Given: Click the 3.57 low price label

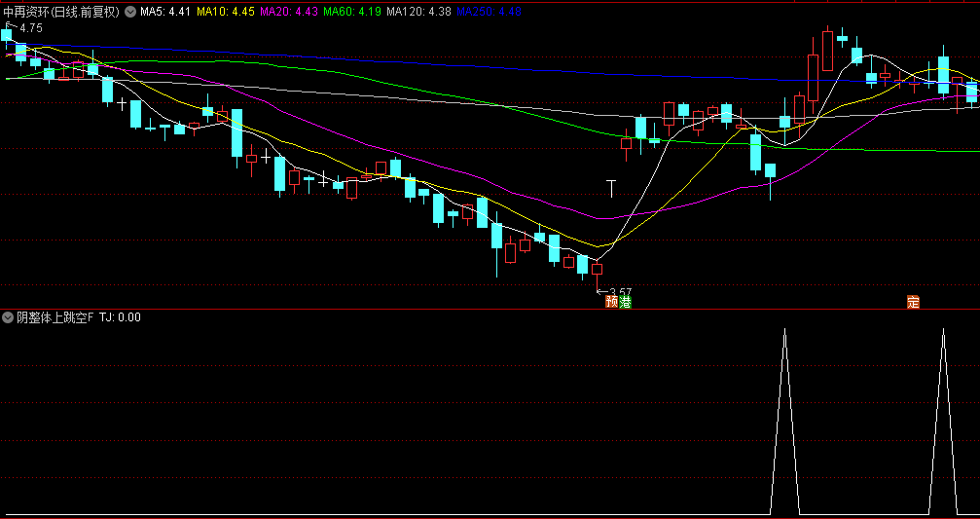Looking at the screenshot, I should pos(620,291).
